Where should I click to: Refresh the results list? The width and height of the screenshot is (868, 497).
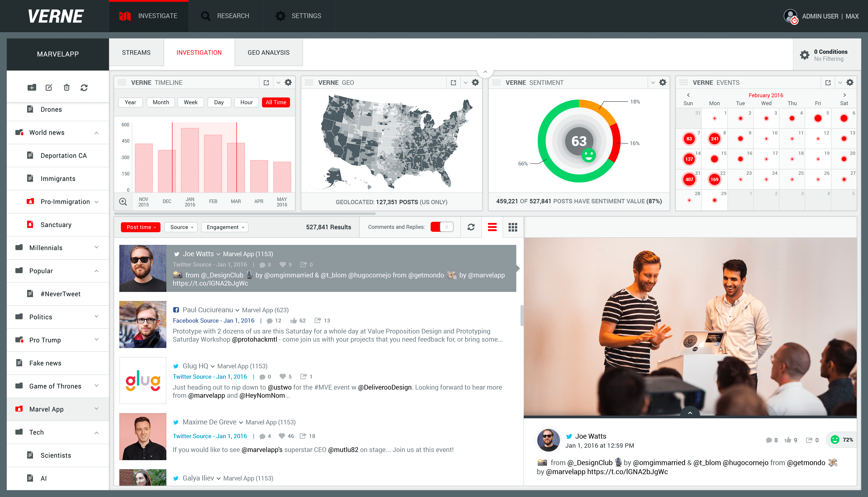[x=471, y=227]
